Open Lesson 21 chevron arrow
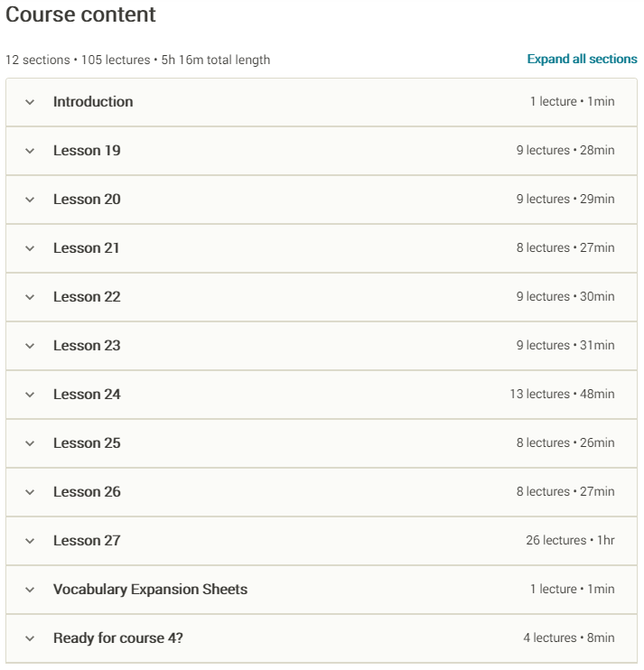644x670 pixels. point(30,248)
